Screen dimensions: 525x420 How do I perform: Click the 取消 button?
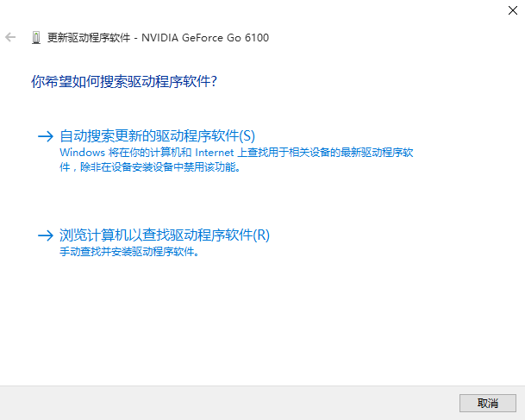[488, 403]
